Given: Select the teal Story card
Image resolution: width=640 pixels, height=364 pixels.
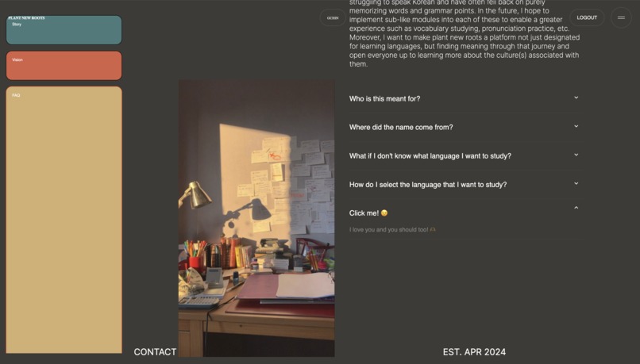Looking at the screenshot, I should 64,30.
